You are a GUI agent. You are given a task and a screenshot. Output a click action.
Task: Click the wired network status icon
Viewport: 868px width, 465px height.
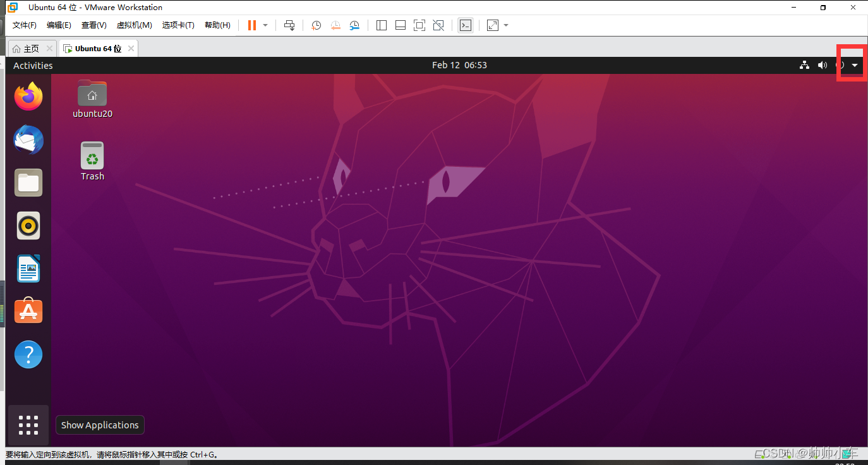click(x=804, y=65)
